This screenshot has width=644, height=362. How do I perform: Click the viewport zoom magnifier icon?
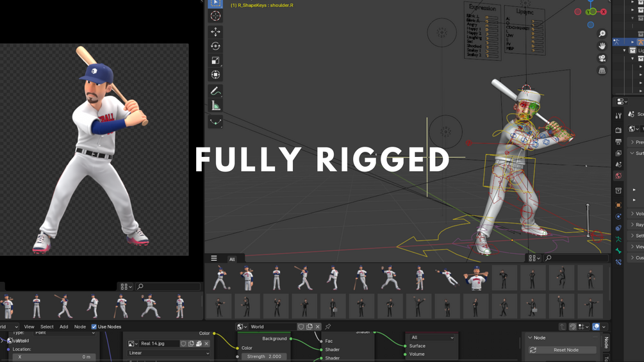pyautogui.click(x=602, y=34)
